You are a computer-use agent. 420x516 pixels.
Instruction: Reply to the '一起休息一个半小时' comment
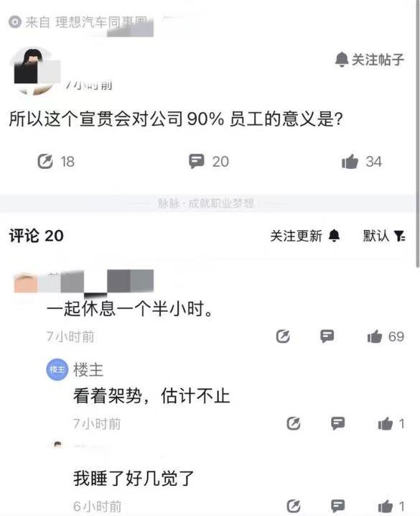327,336
